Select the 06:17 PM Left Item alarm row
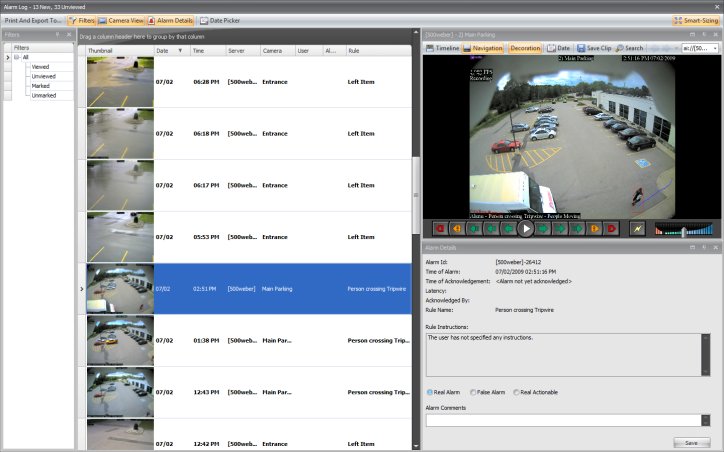The height and width of the screenshot is (452, 724). pos(249,185)
